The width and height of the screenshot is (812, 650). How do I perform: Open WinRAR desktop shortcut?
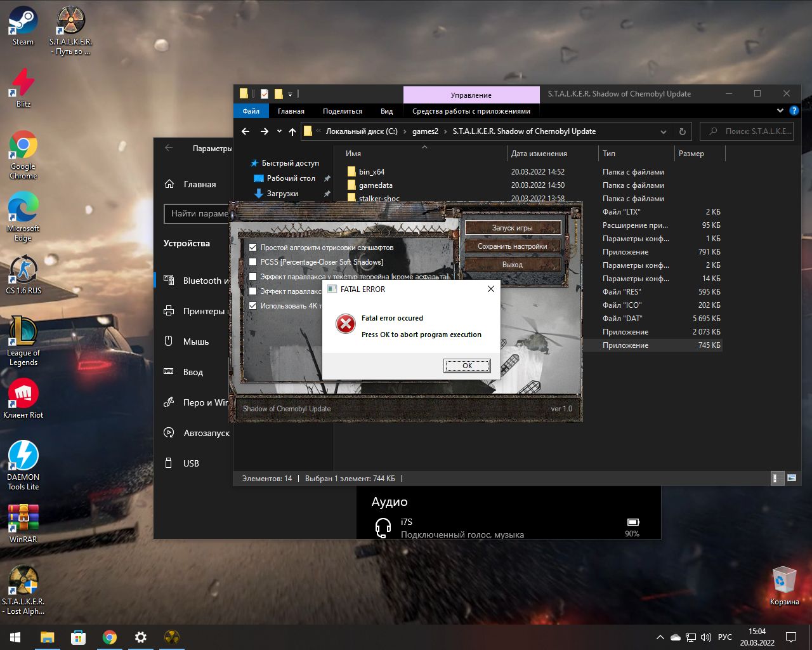pos(23,524)
